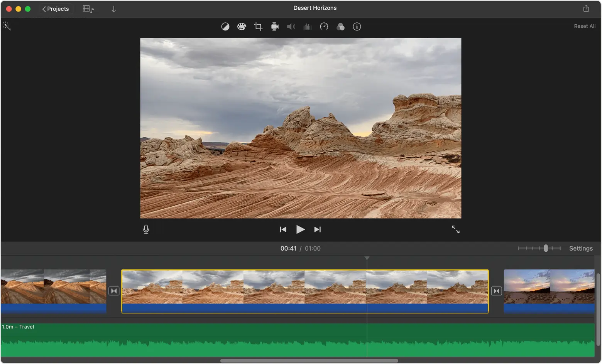Select the Color Correction palette icon

coord(242,26)
